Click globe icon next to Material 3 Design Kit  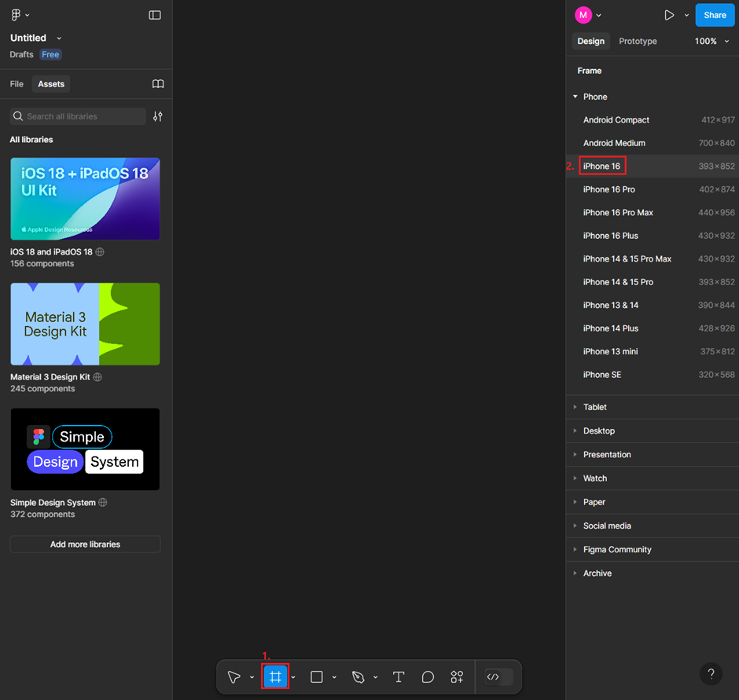point(97,377)
